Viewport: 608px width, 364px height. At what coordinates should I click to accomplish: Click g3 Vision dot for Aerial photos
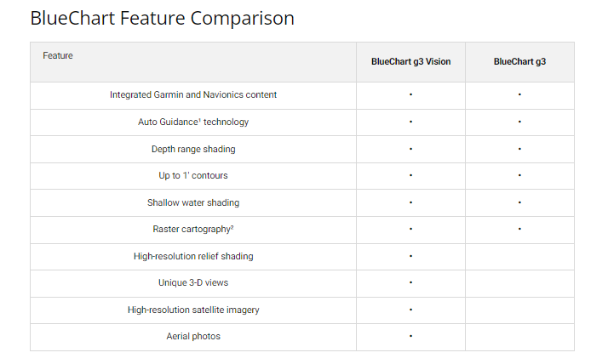(410, 337)
